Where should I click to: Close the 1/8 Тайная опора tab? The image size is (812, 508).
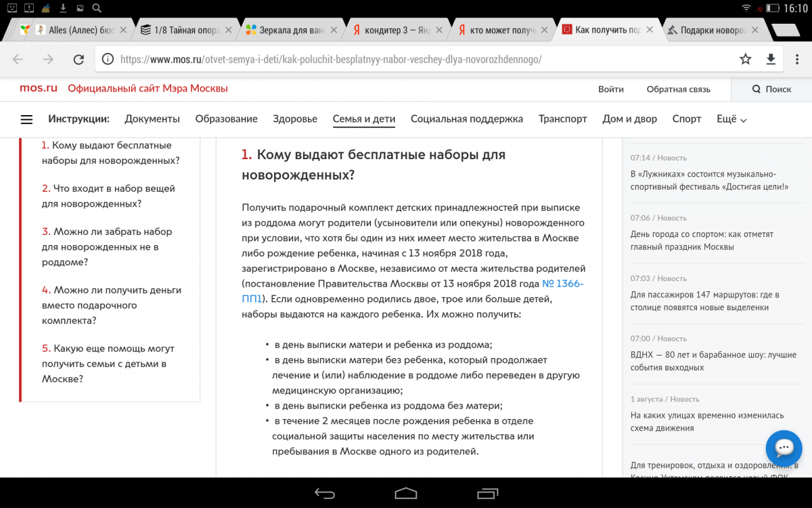(228, 30)
